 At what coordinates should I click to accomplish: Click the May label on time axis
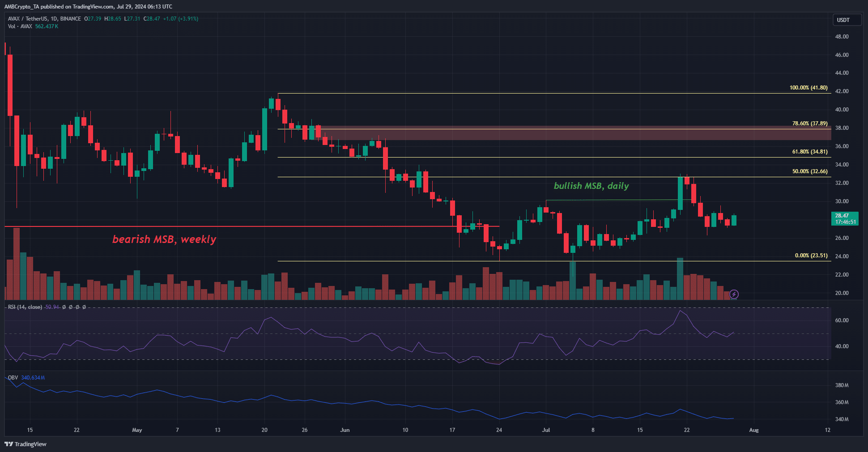tap(137, 430)
